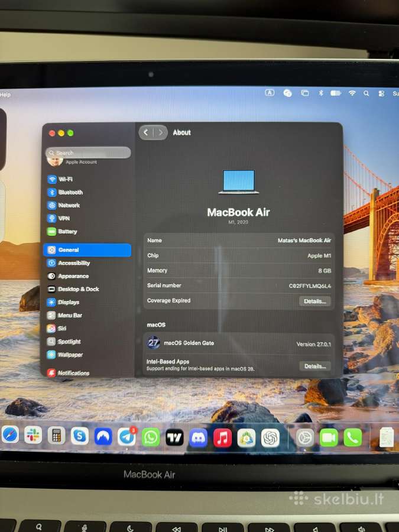The height and width of the screenshot is (532, 399).
Task: Click the Settings search field
Action: pos(88,153)
